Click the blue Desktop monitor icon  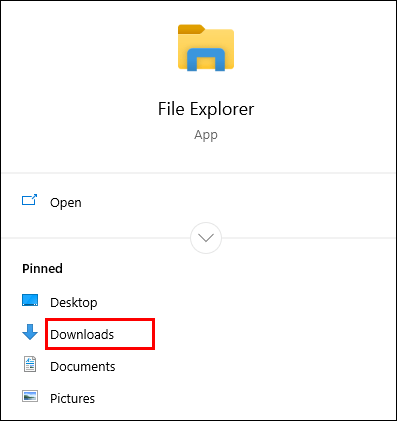pos(30,300)
